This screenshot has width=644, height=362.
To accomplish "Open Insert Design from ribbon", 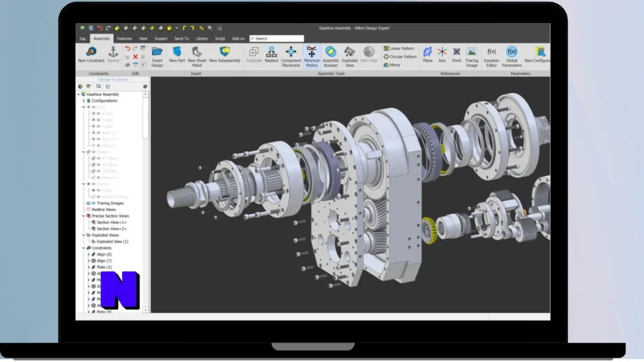I will tap(157, 56).
